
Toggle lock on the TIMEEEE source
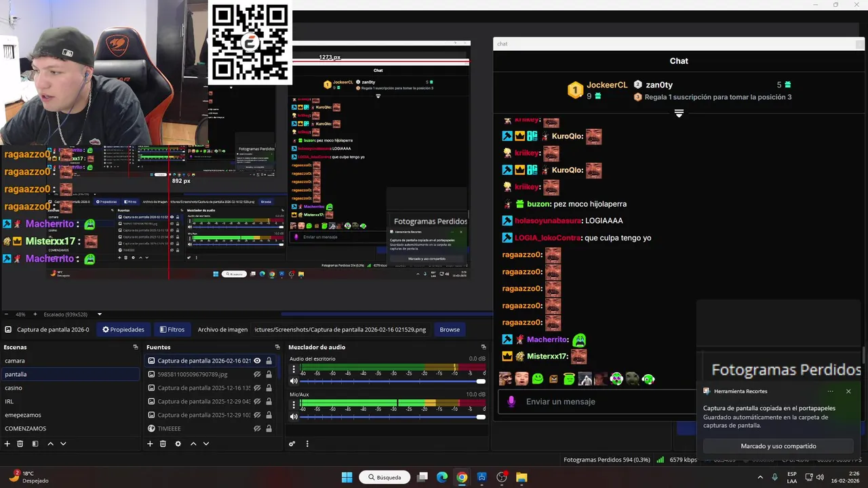269,428
